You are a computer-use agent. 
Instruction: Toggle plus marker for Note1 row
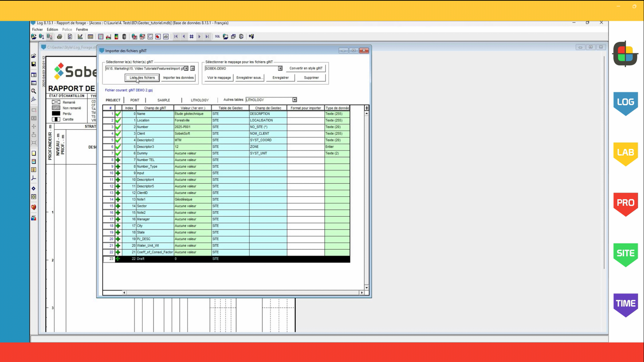point(118,199)
